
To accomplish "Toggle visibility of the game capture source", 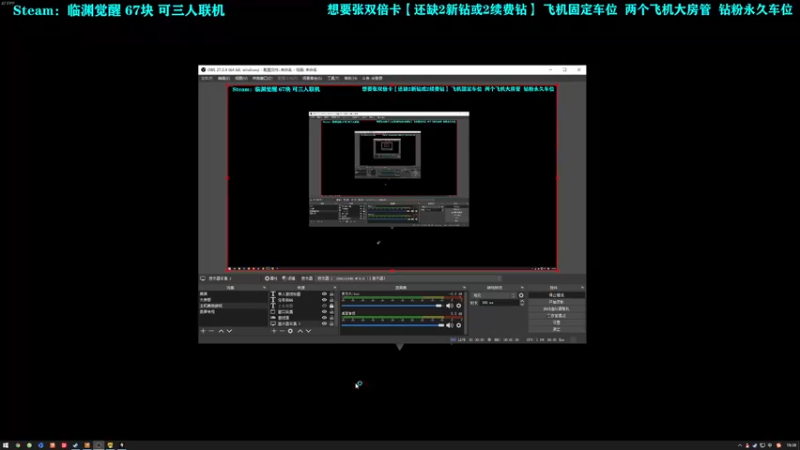I will (324, 317).
